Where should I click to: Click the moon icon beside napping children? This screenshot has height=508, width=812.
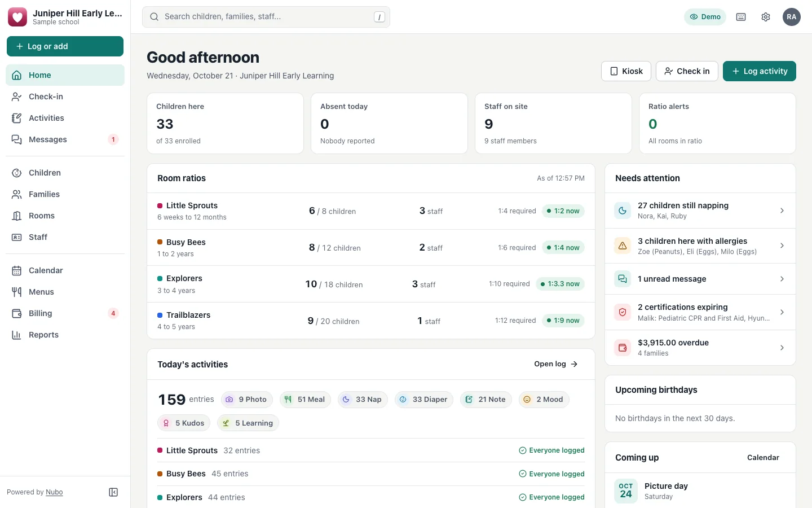point(623,211)
